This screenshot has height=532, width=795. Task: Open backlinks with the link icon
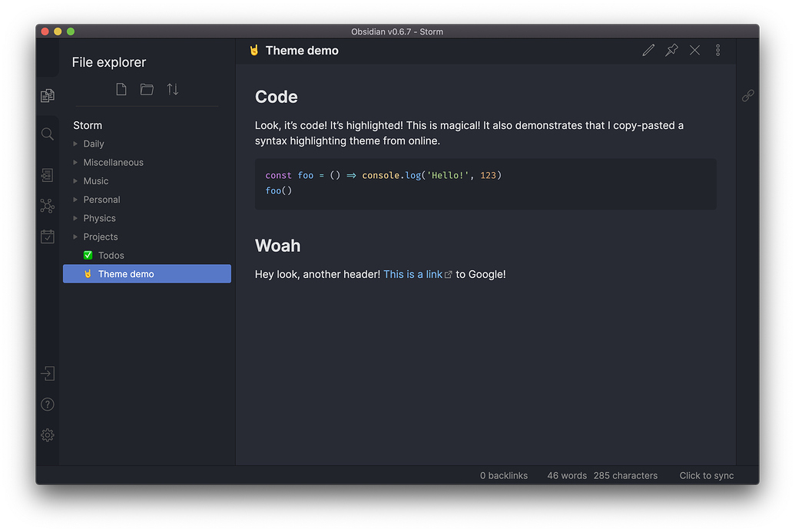pos(748,95)
